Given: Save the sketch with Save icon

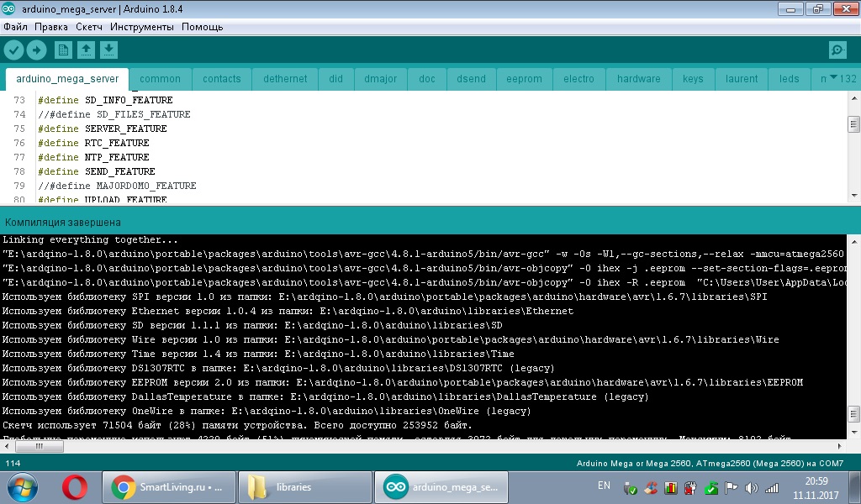Looking at the screenshot, I should (x=108, y=50).
